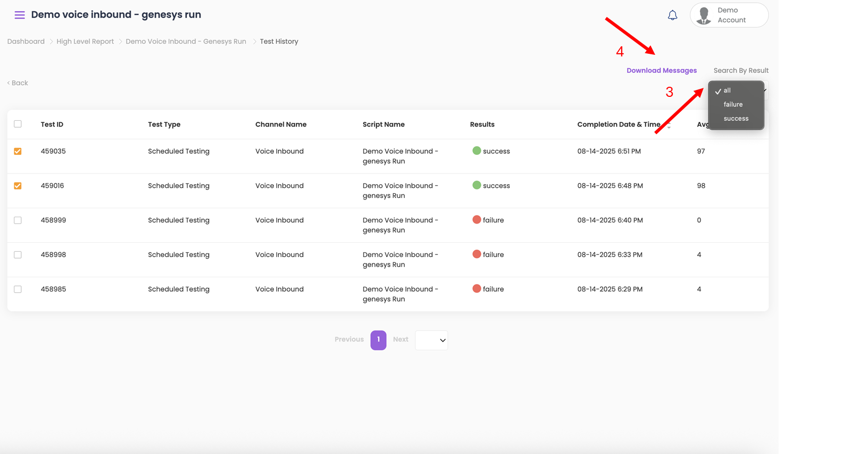Click the Back link

tap(18, 83)
